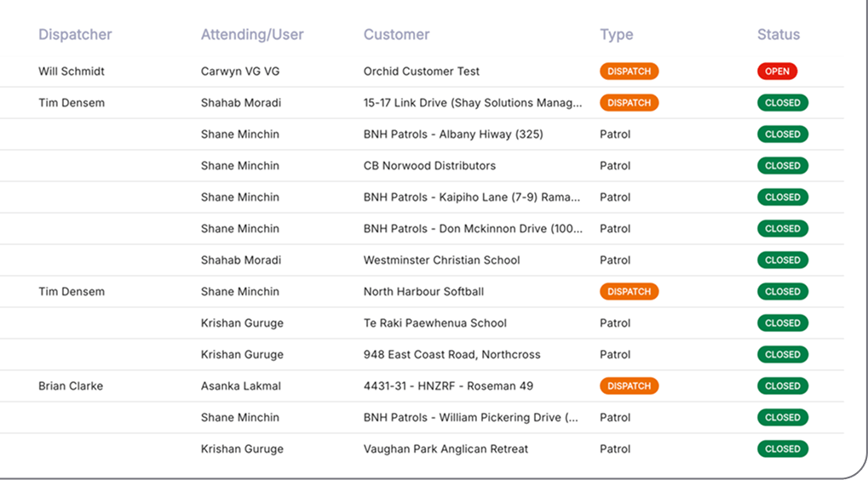Select Shane Minchin on Kaipiho Lane row
The image size is (868, 480).
[x=239, y=197]
